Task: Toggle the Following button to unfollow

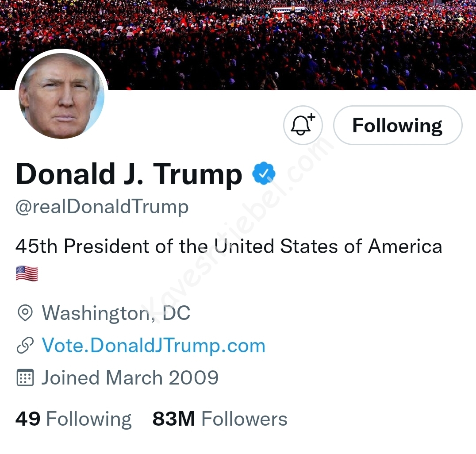Action: tap(397, 125)
